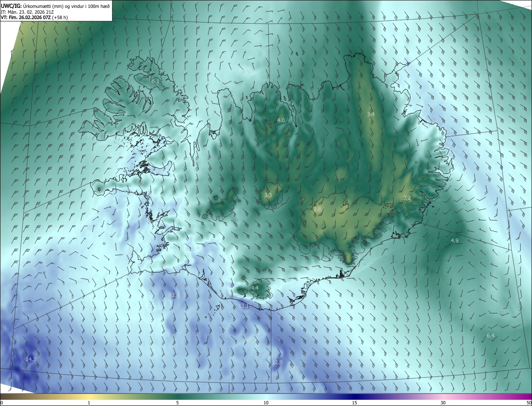Click the 13.1 value label at the south coast
The height and width of the screenshot is (406, 532).
tap(244, 306)
